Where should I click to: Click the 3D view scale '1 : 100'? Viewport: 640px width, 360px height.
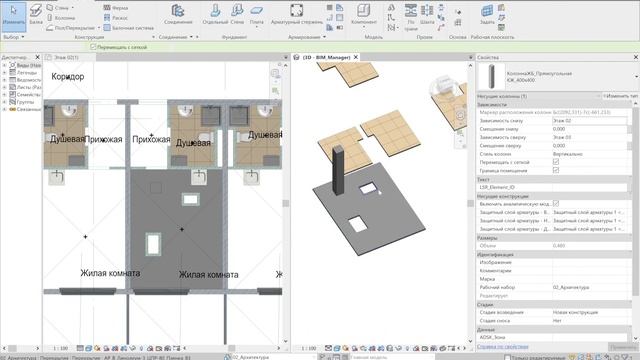coord(309,348)
